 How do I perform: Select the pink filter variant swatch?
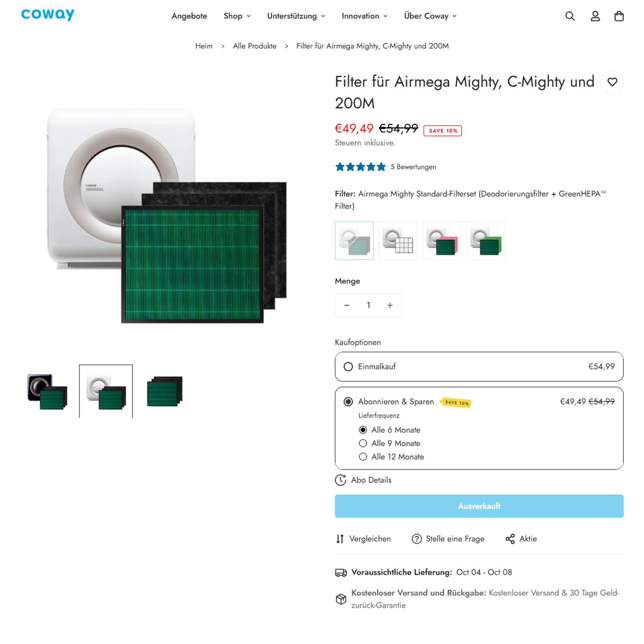pos(442,241)
